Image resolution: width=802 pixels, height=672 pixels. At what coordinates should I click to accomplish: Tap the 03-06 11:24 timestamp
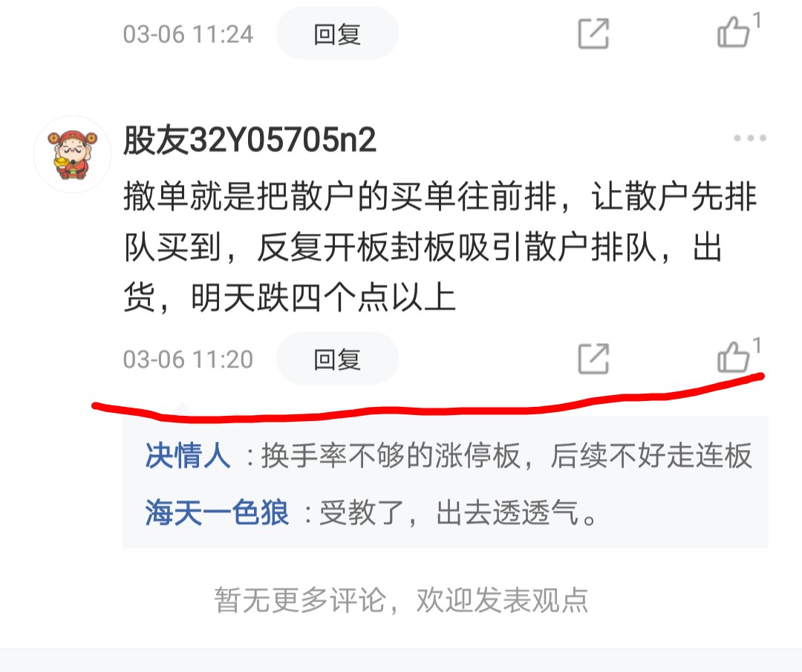(188, 34)
